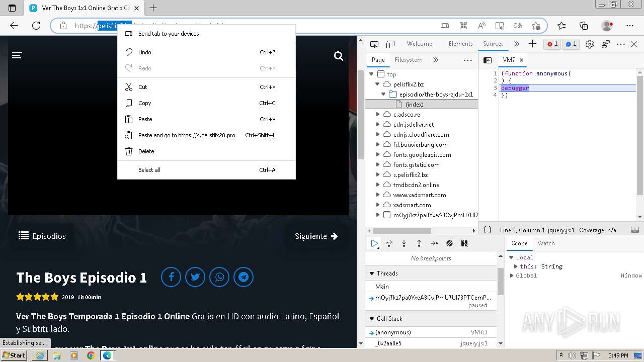644x362 pixels.
Task: Select Paste and go to s.pelisflix20.pro
Action: 206,135
